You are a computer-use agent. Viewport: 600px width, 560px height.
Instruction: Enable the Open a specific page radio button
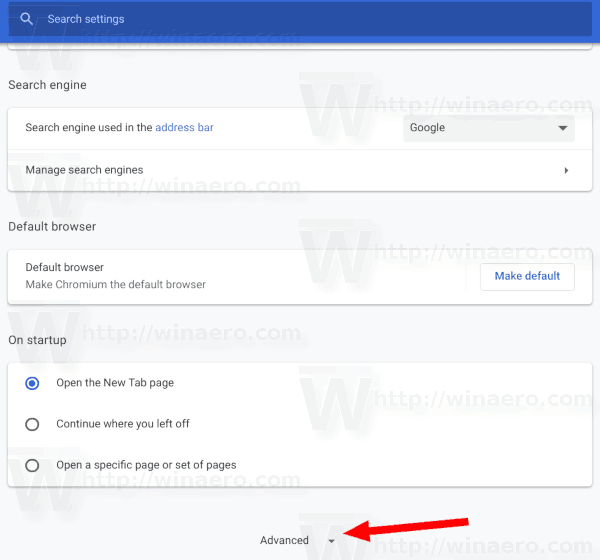32,465
